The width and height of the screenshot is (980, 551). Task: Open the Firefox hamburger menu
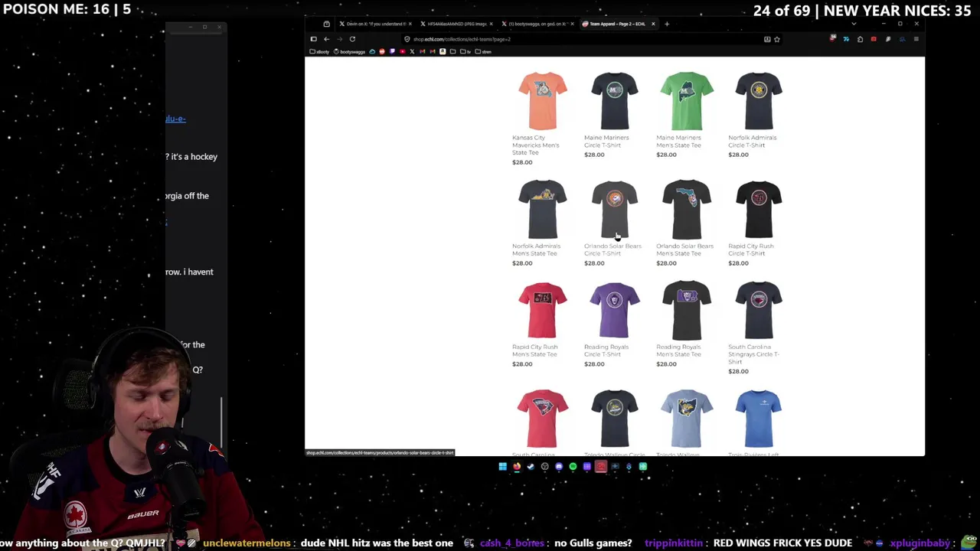(x=916, y=39)
